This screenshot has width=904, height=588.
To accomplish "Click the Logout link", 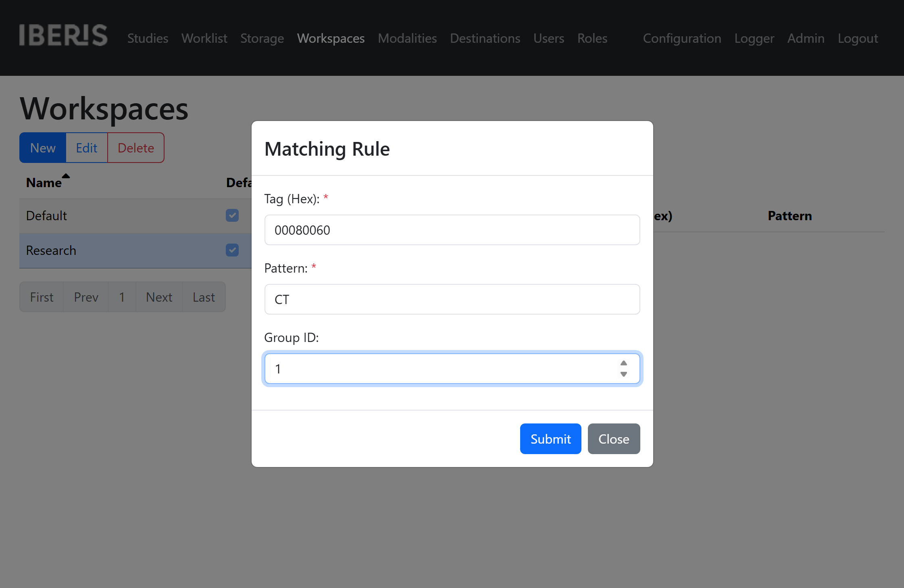I will click(858, 38).
